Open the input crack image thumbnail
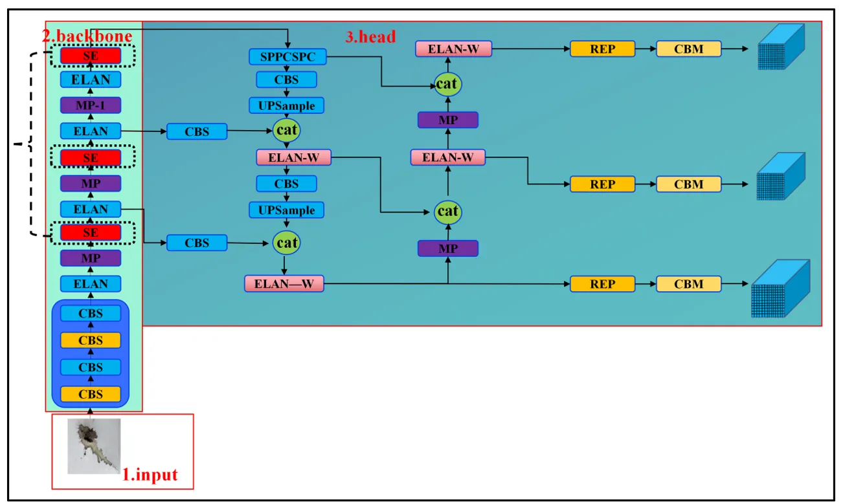 [x=94, y=446]
